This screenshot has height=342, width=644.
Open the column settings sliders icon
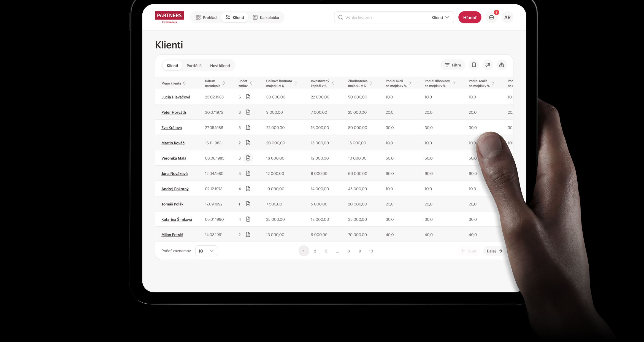coord(488,65)
